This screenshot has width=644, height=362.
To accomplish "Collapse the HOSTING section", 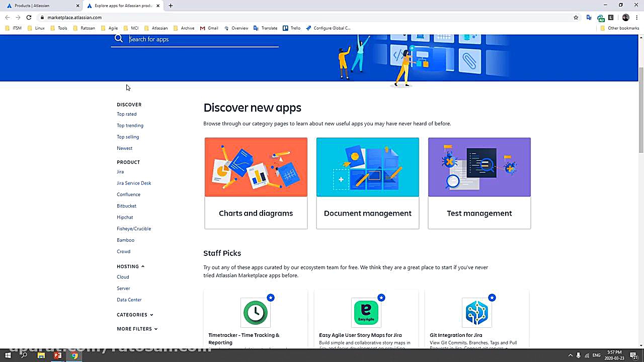I will point(131,266).
